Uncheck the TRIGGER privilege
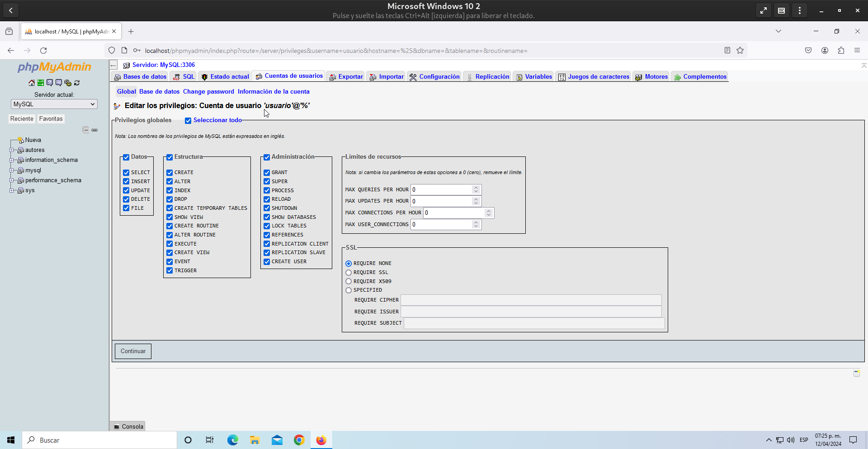The height and width of the screenshot is (449, 868). pyautogui.click(x=170, y=270)
